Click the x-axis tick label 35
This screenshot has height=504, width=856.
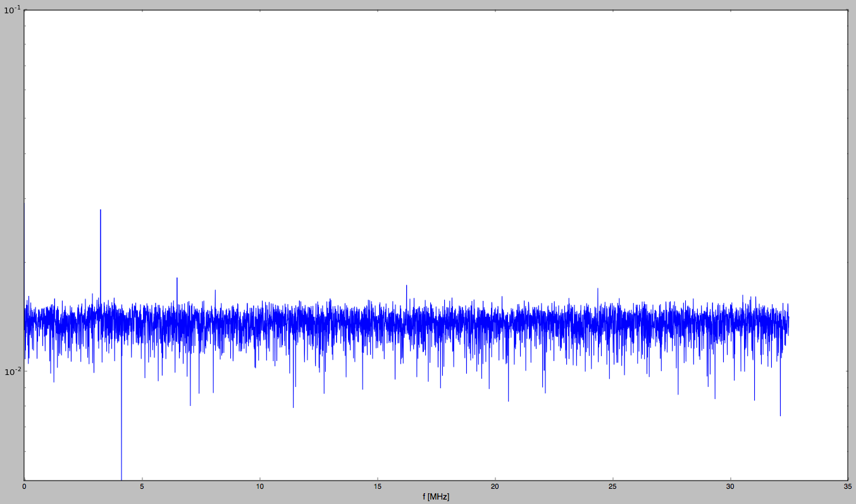[x=848, y=487]
